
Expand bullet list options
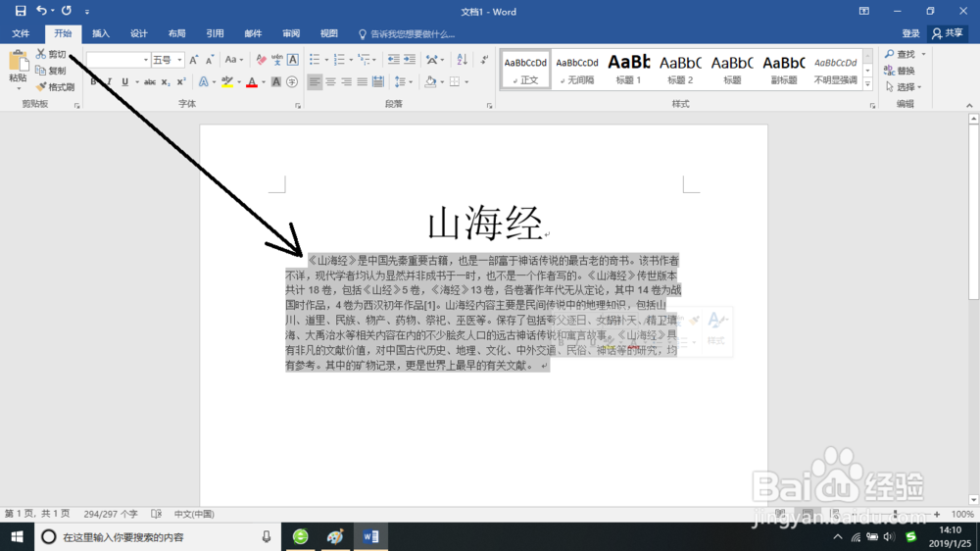click(x=326, y=60)
